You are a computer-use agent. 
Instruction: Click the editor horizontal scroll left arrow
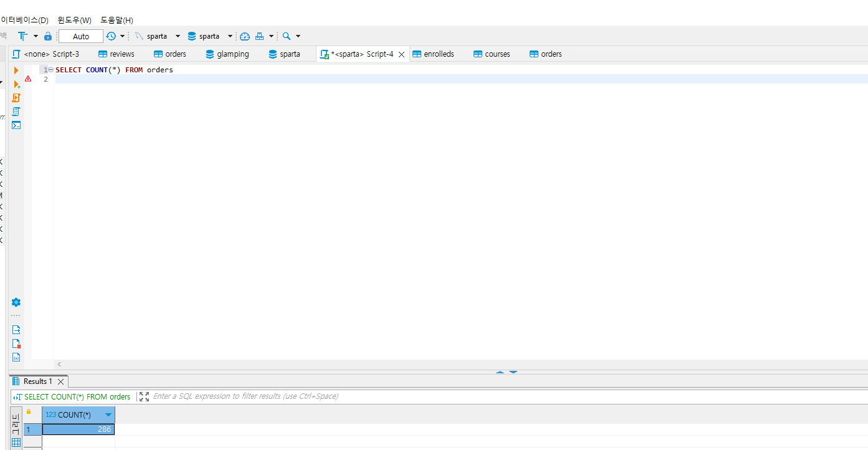tap(59, 365)
